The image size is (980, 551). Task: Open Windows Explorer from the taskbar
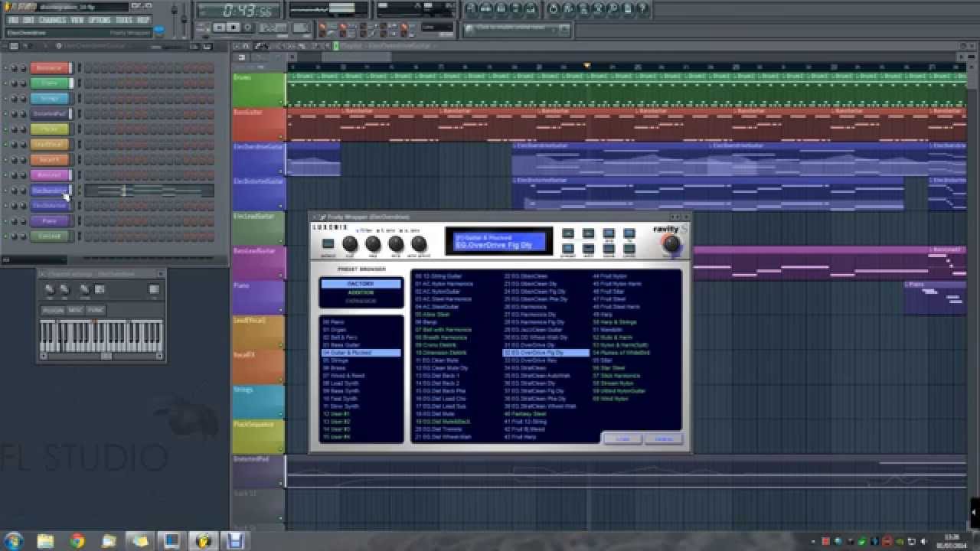point(46,540)
